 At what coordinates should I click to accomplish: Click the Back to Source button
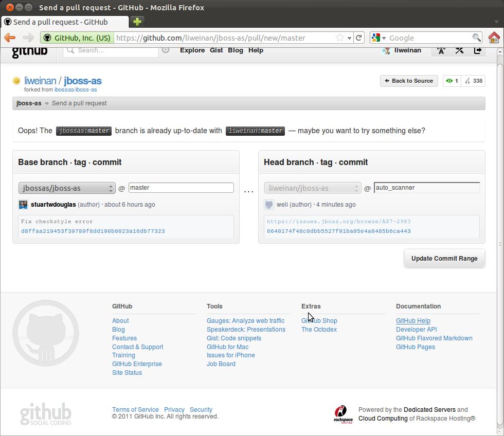(x=409, y=81)
